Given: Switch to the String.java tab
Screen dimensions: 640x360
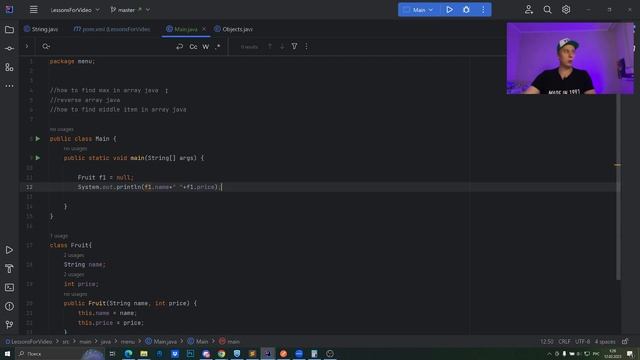Looking at the screenshot, I should (x=41, y=29).
